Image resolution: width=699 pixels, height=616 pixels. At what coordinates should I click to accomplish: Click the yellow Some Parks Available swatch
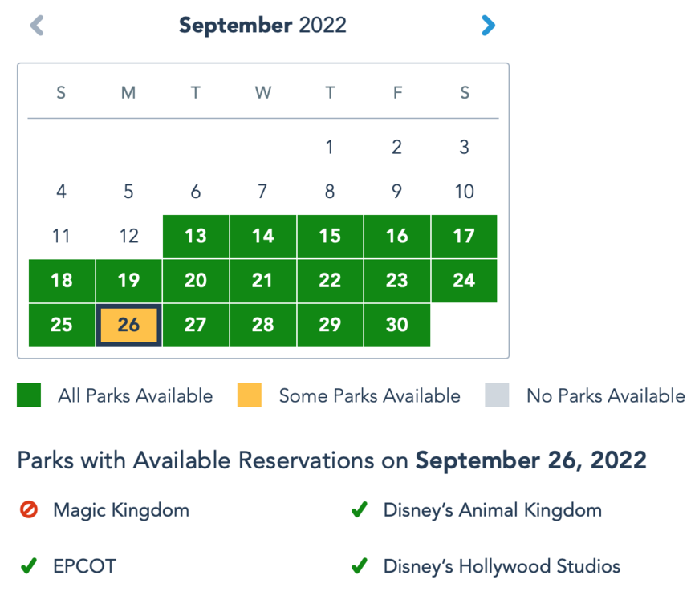[250, 395]
